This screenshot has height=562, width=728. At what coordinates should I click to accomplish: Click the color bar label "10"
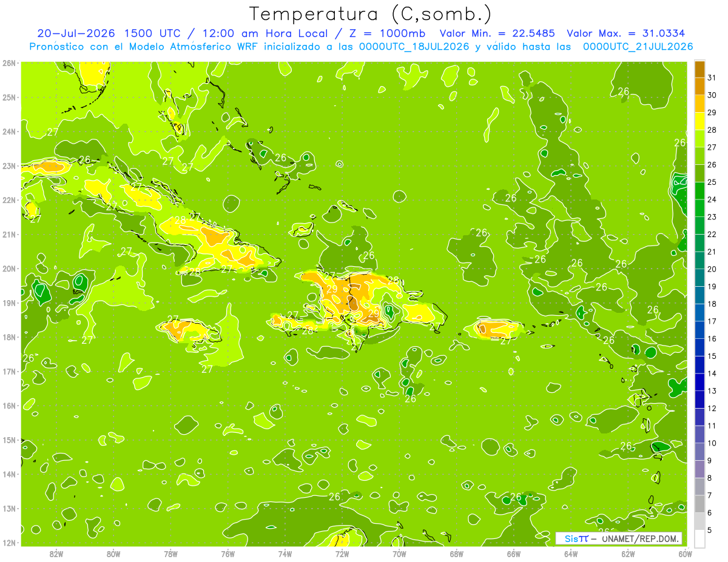click(x=712, y=443)
